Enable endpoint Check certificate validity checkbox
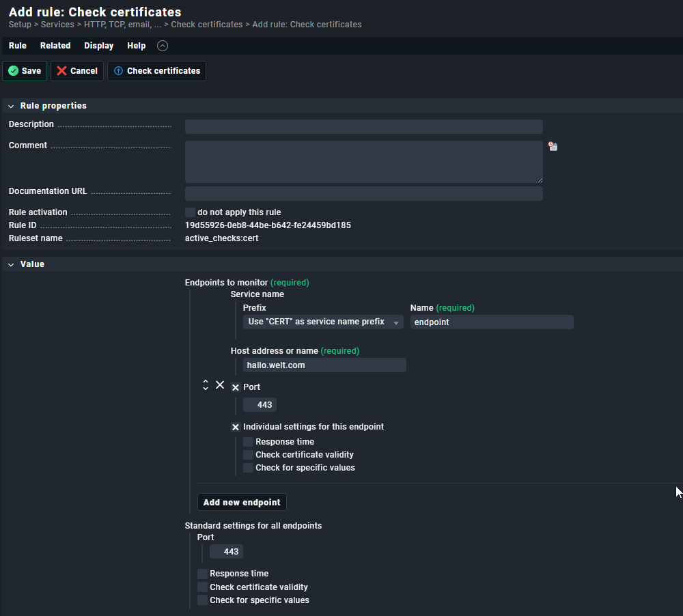 tap(249, 455)
